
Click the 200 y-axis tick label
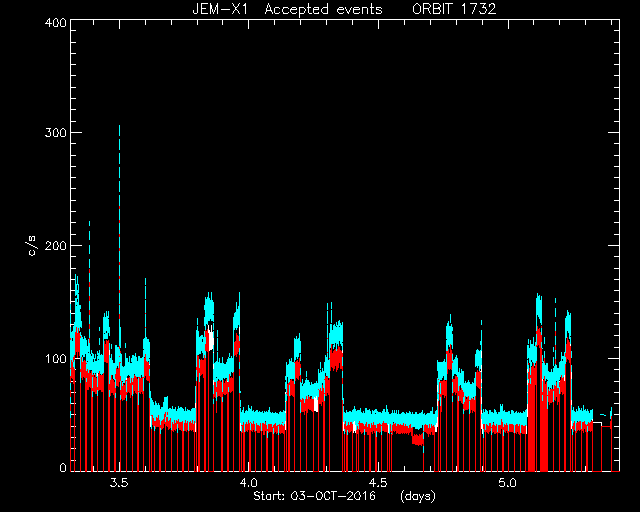click(56, 246)
